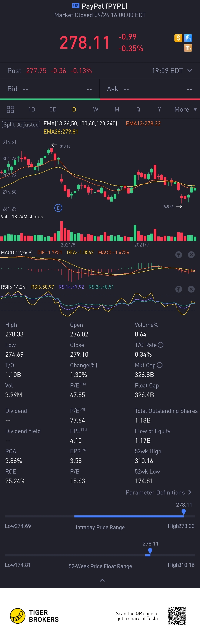200x644 pixels.
Task: Tap the RSI6:50.97 value
Action: coord(42,287)
